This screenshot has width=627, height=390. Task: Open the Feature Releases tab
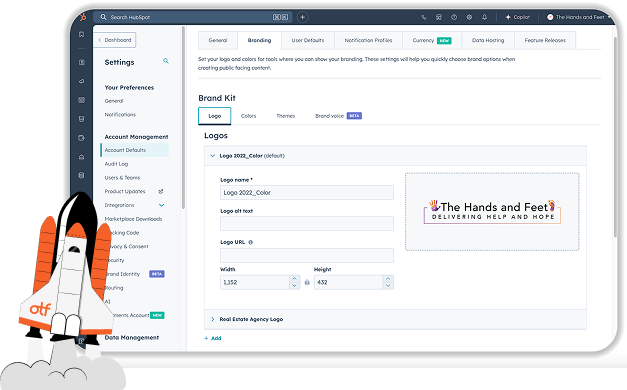(545, 40)
